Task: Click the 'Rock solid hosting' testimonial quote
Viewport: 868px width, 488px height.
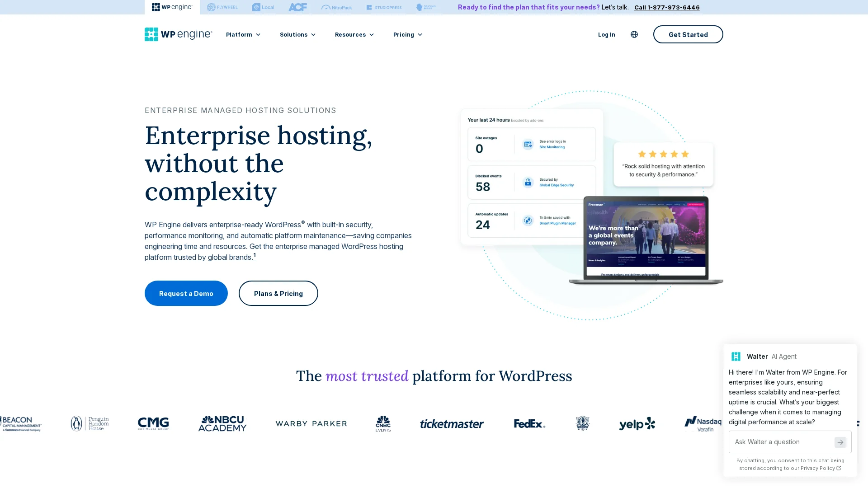Action: pos(663,170)
